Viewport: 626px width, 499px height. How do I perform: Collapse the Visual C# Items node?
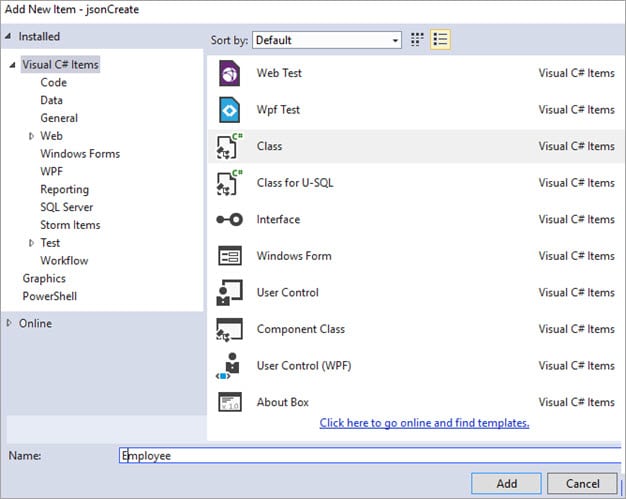tap(13, 65)
